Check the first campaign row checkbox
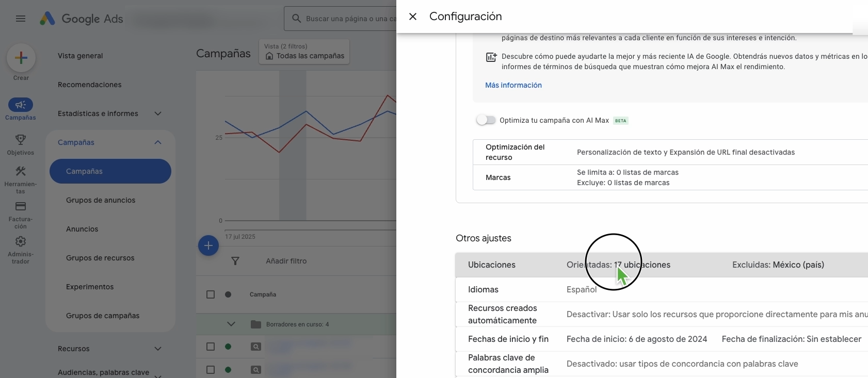The image size is (868, 378). (211, 347)
